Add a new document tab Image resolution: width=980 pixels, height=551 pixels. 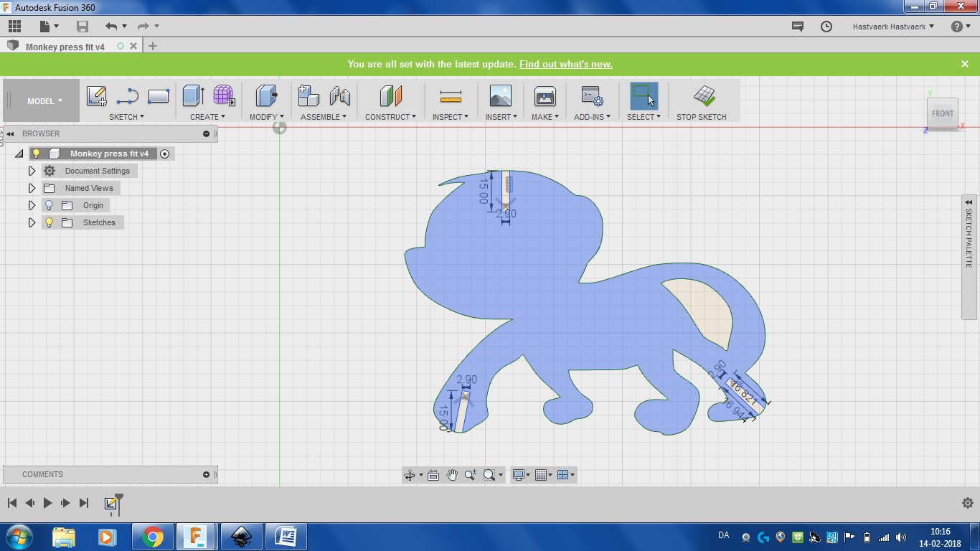[x=152, y=46]
